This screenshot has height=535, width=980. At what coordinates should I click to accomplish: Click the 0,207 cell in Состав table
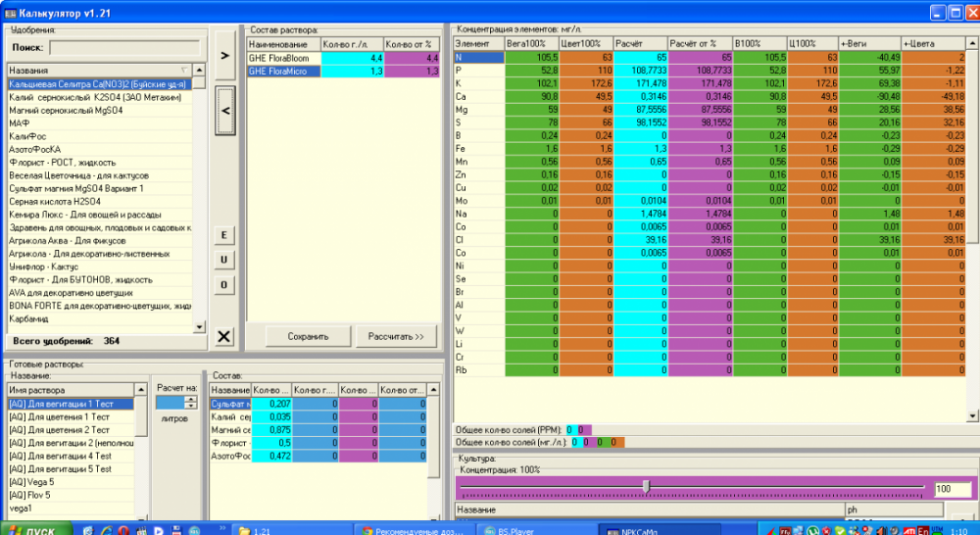[x=271, y=404]
